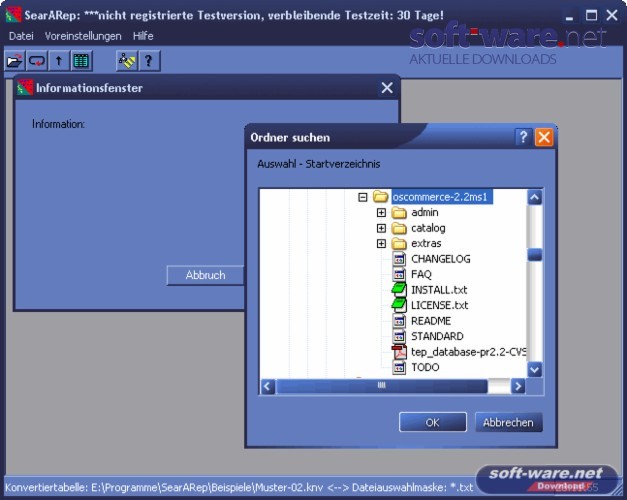
Task: Click the README file icon
Action: tap(399, 321)
